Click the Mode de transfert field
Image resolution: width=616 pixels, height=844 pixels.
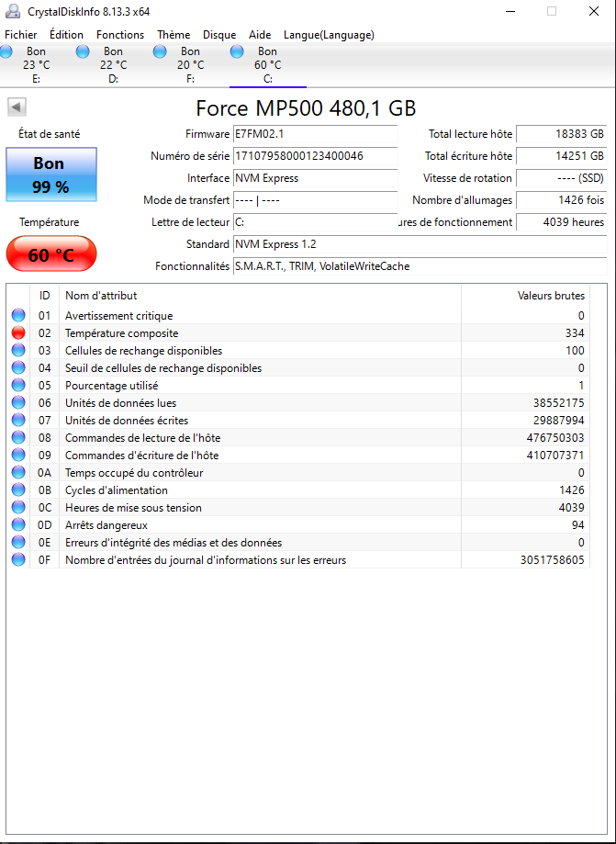(315, 200)
